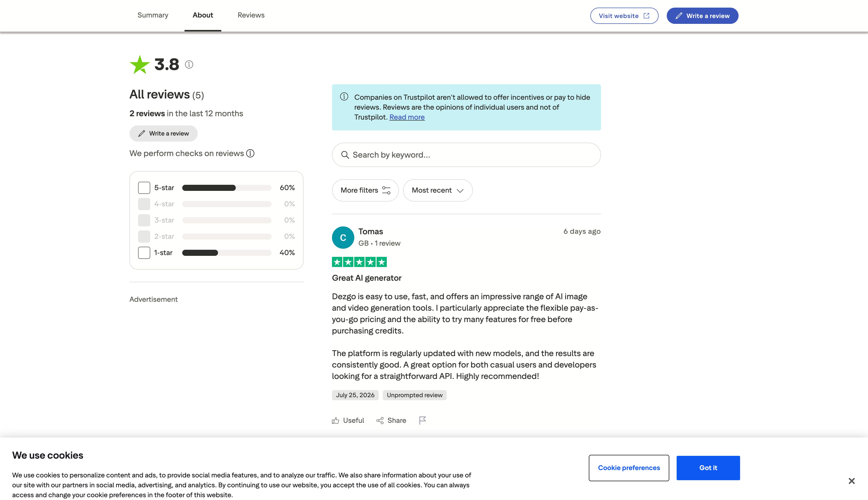Click the pencil icon in the gray Write a review button
Screen dimensions: 868x500
click(x=141, y=134)
